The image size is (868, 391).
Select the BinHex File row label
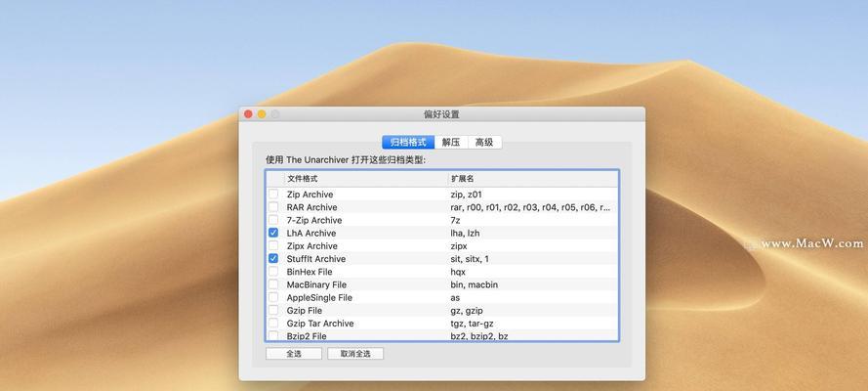point(310,272)
